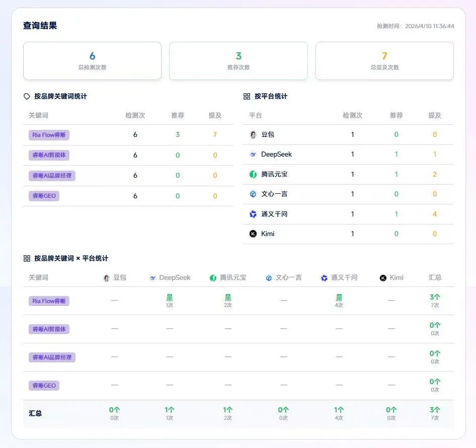Click the 汇总 column header in cross-table
Screen dimensions: 476x448
click(435, 277)
